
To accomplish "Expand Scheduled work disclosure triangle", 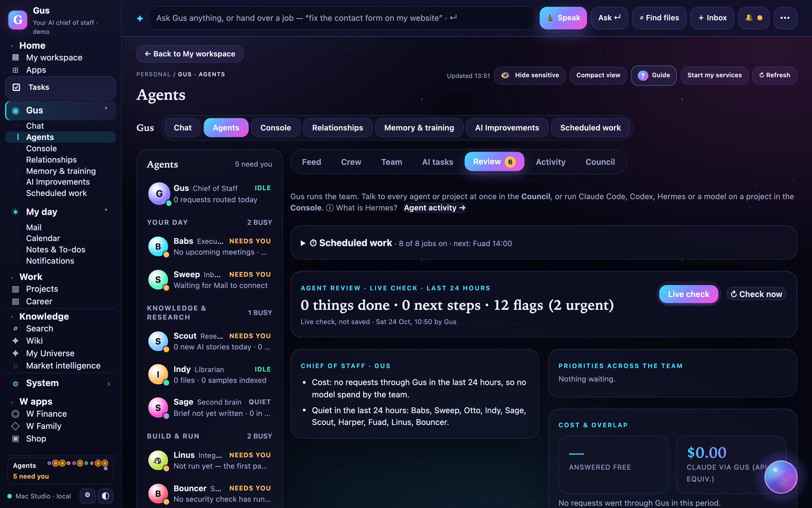I will click(303, 243).
